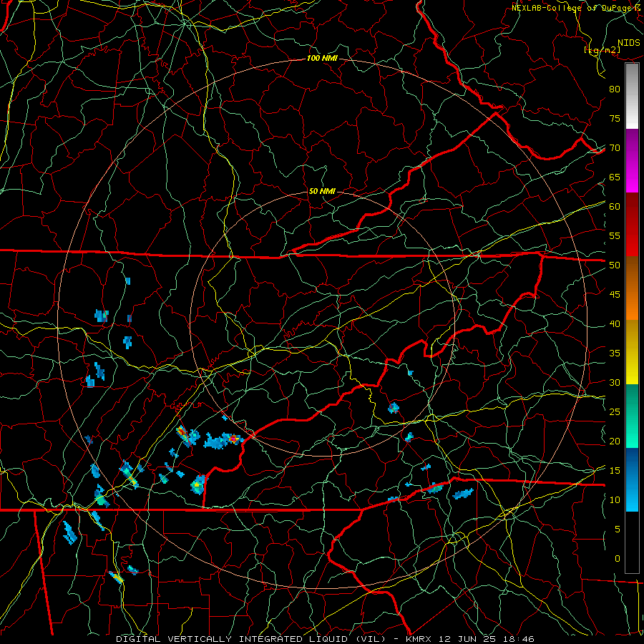Click the 50 NMI range ring label
This screenshot has height=644, width=644.
point(321,191)
